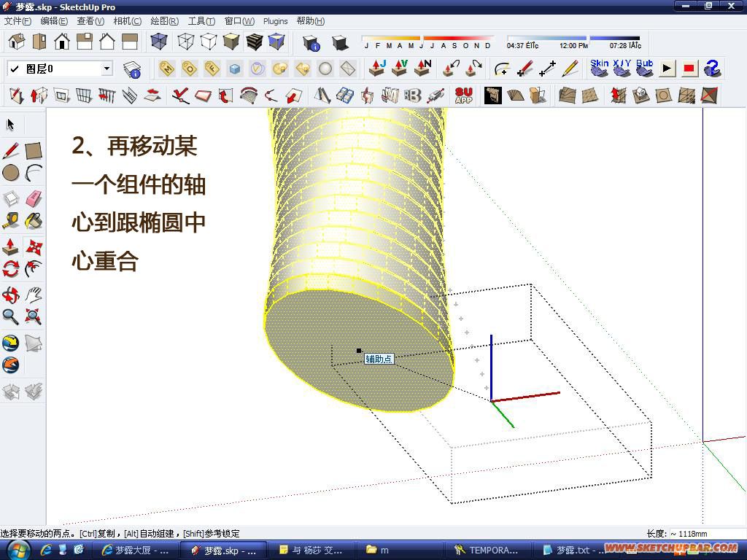Toggle X-ray face style
This screenshot has height=560, width=747.
158,42
